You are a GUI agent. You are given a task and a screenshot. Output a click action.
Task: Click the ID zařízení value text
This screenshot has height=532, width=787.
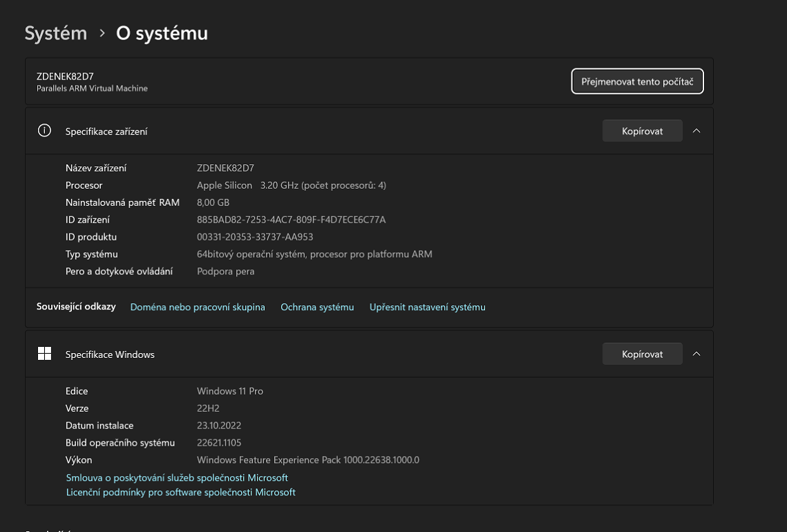291,220
